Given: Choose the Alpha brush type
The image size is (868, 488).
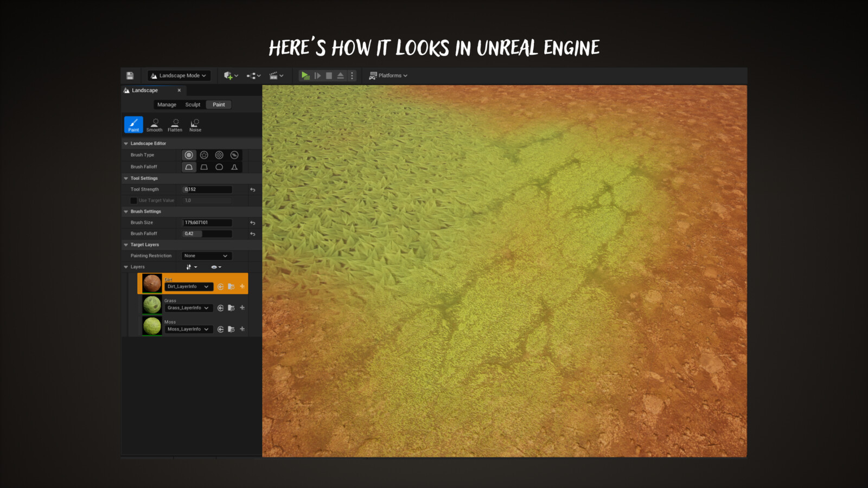Looking at the screenshot, I should point(204,155).
